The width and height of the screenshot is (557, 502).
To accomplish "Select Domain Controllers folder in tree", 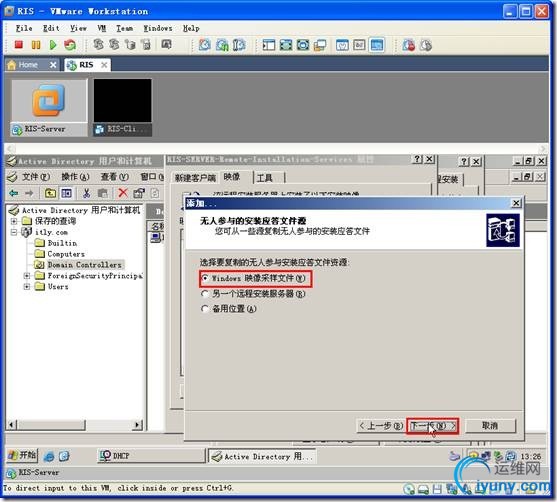I will click(85, 265).
